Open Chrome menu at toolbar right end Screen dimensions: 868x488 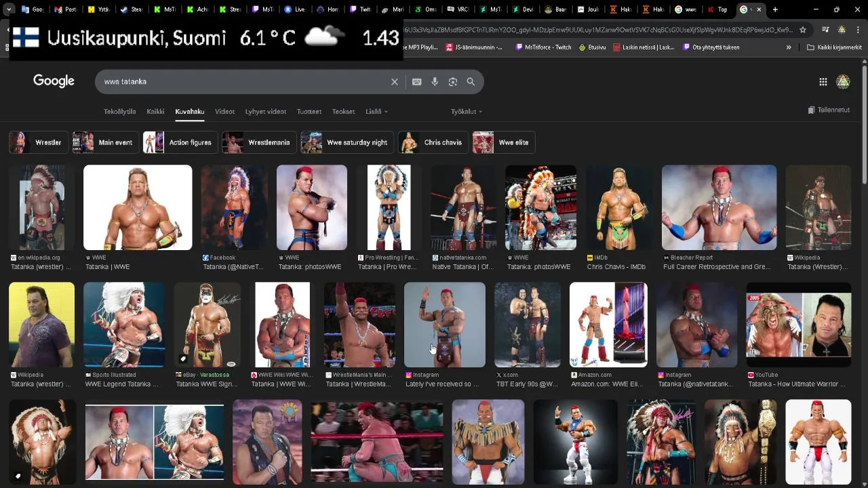tap(858, 30)
